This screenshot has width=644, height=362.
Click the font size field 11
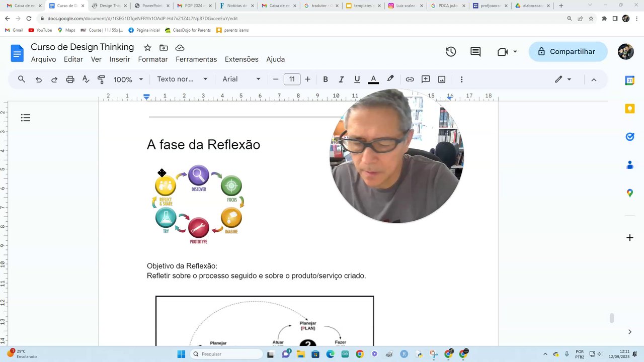(x=292, y=79)
